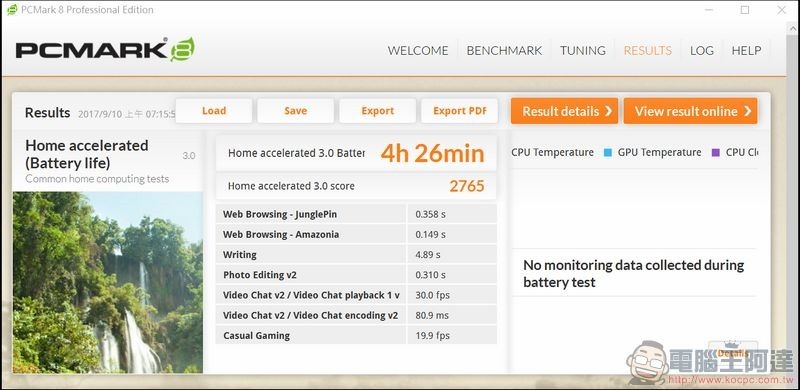Switch to the BENCHMARK tab

tap(504, 51)
